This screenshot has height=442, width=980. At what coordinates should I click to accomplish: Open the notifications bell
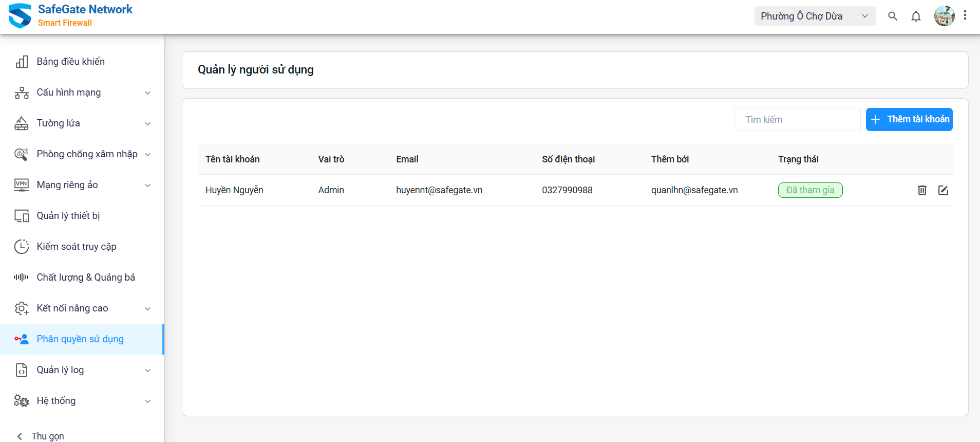(x=916, y=16)
